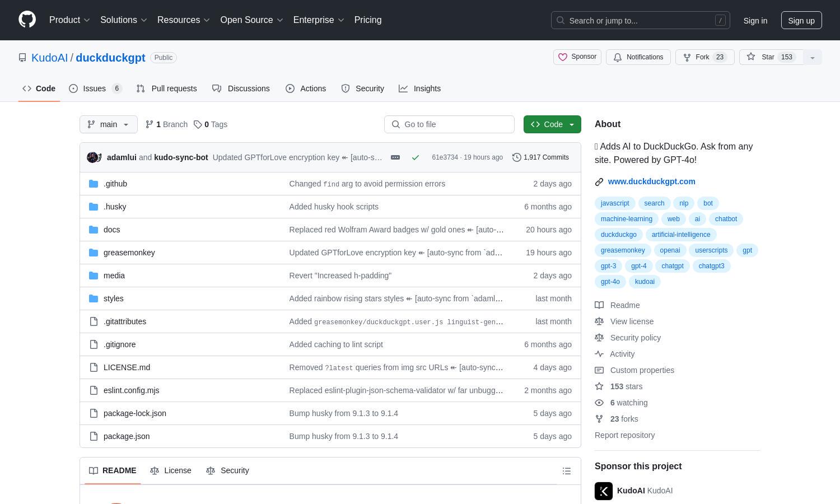
Task: Open the Actions tab
Action: click(x=306, y=88)
